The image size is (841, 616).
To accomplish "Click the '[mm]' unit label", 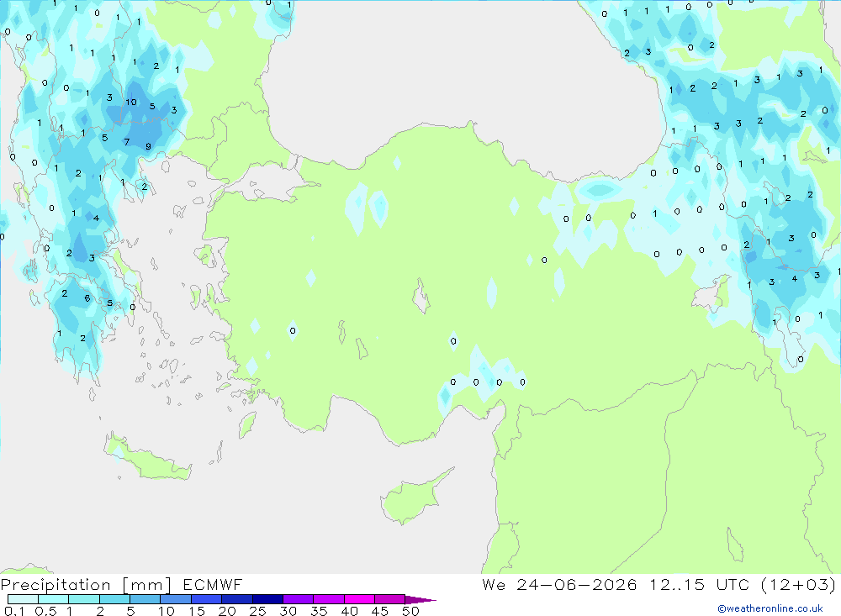I will click(x=146, y=585).
